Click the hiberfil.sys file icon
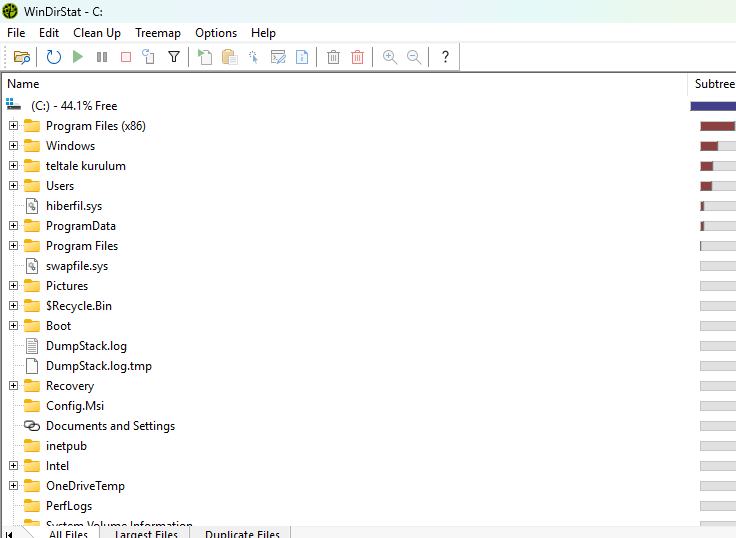 coord(32,206)
